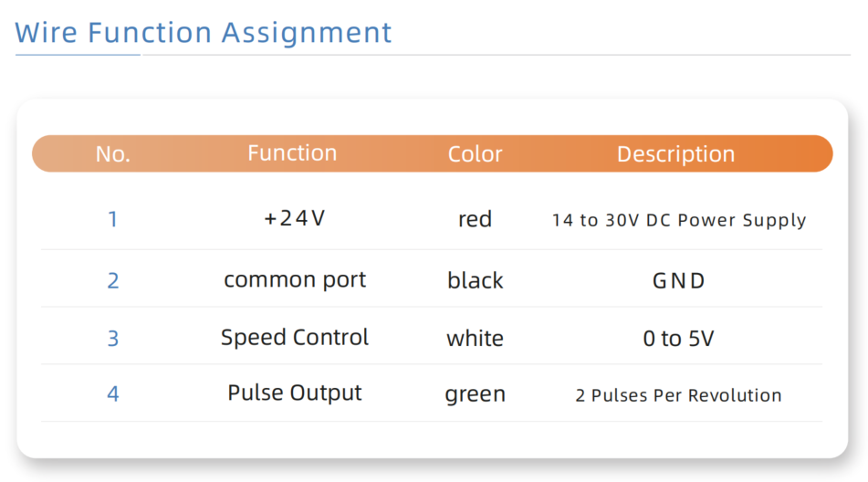Viewport: 868px width, 482px height.
Task: Select the "red" color cell
Action: tap(475, 219)
